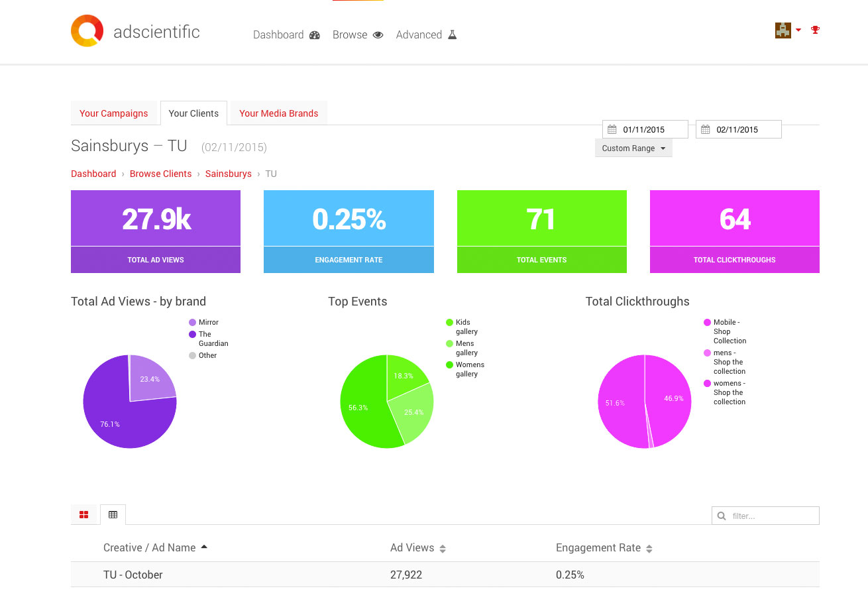Open the Dashboard nav item
Viewport: 868px width, 615px height.
(x=286, y=34)
